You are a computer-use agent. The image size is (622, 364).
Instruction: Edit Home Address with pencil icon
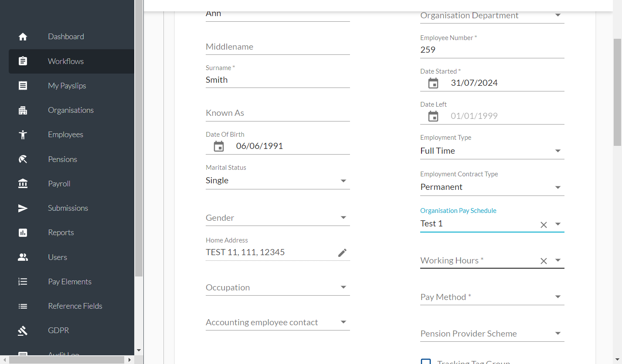point(343,253)
